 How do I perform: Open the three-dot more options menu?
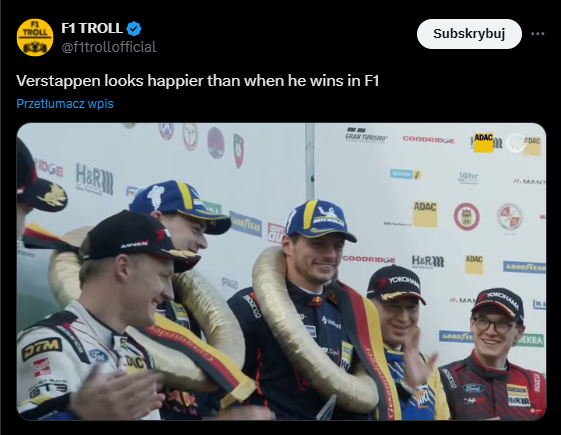click(x=537, y=34)
